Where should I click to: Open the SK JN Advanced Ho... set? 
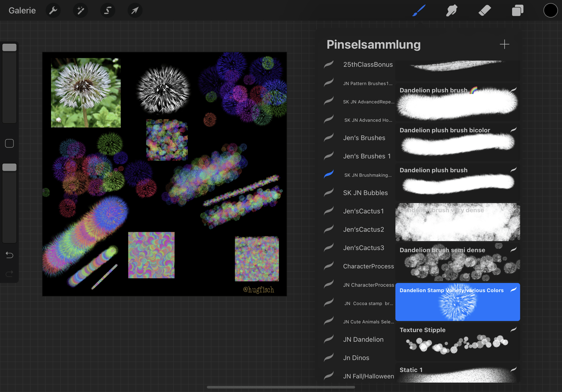359,120
